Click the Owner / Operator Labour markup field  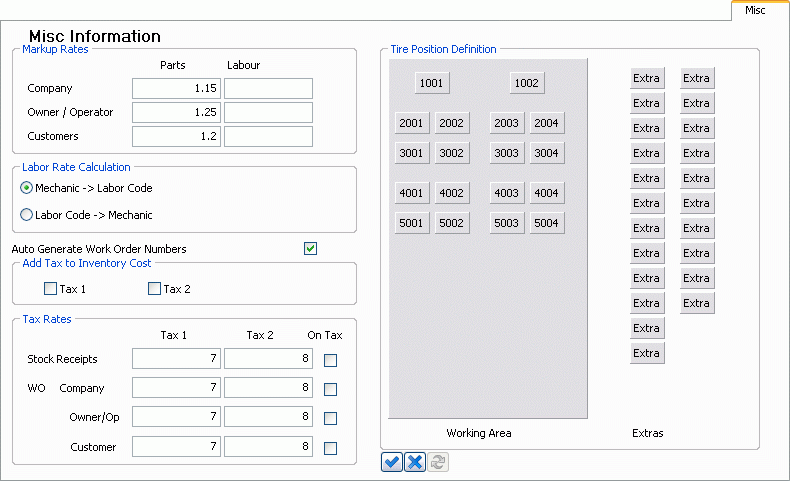point(268,112)
